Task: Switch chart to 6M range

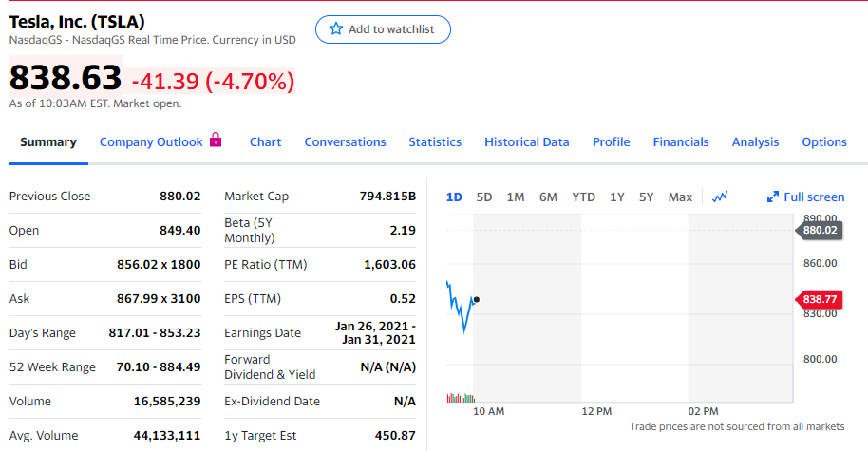Action: click(548, 197)
